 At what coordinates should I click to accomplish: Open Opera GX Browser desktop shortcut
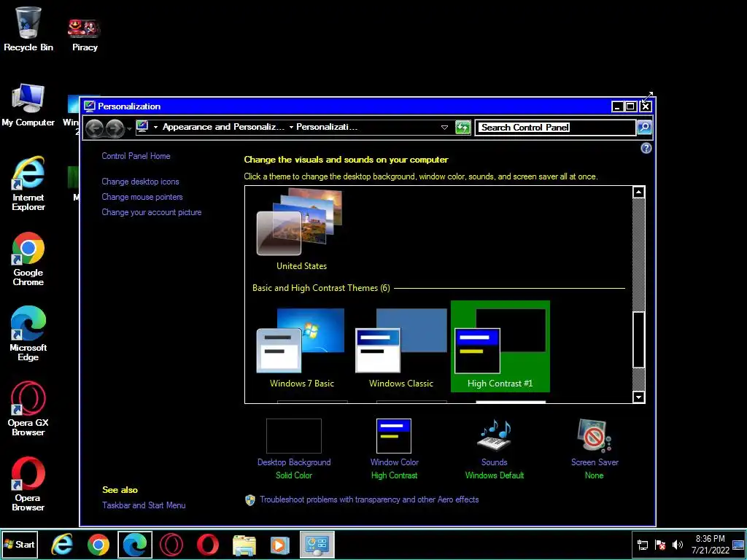28,408
